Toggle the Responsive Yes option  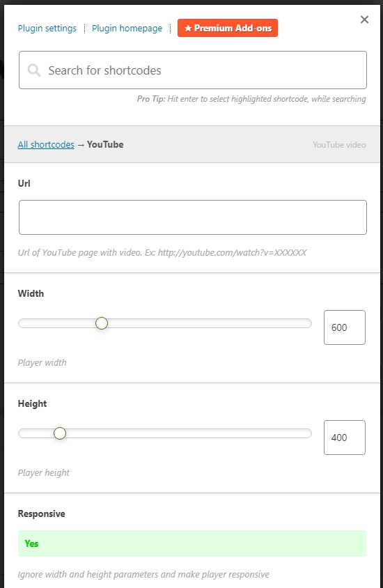coord(192,543)
